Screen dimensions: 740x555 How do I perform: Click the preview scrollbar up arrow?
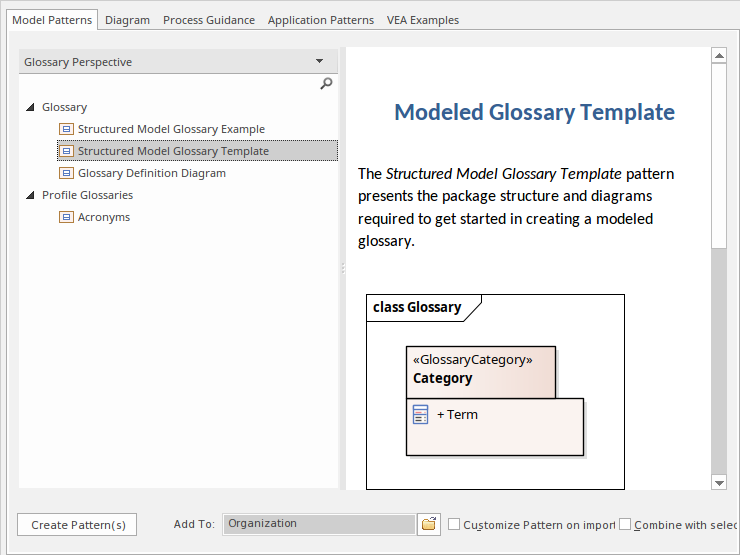click(719, 56)
